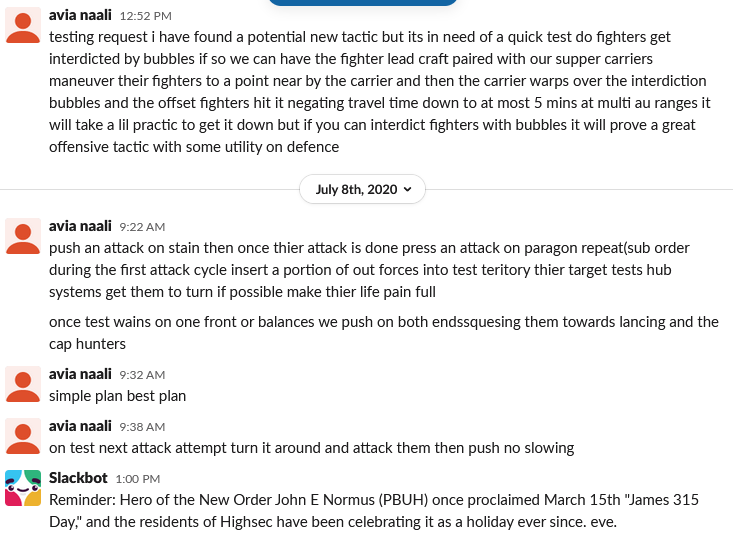Open avia naali profile from 9:22 AM name
This screenshot has width=733, height=536.
(x=80, y=226)
